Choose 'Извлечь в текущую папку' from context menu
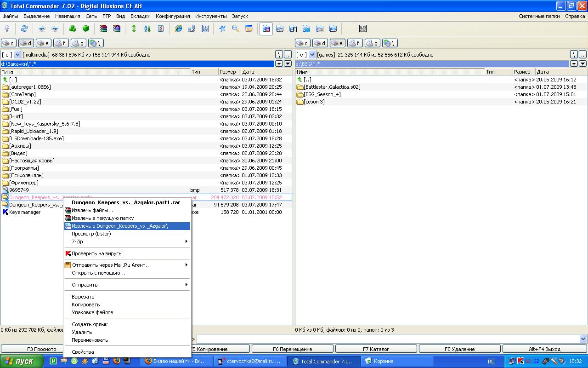The height and width of the screenshot is (368, 588). coord(103,218)
